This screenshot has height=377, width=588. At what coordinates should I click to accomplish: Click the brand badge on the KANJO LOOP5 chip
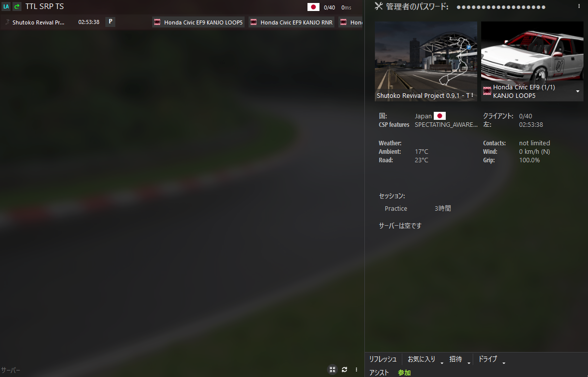(158, 22)
